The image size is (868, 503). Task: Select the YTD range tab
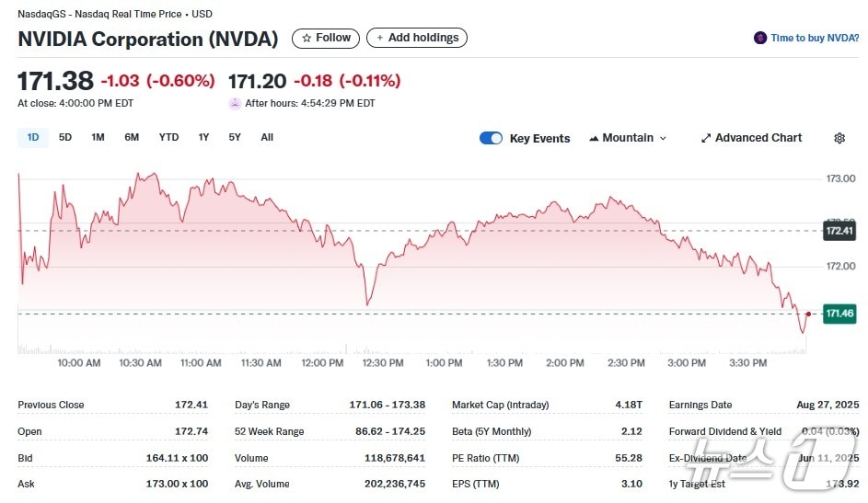pyautogui.click(x=168, y=138)
